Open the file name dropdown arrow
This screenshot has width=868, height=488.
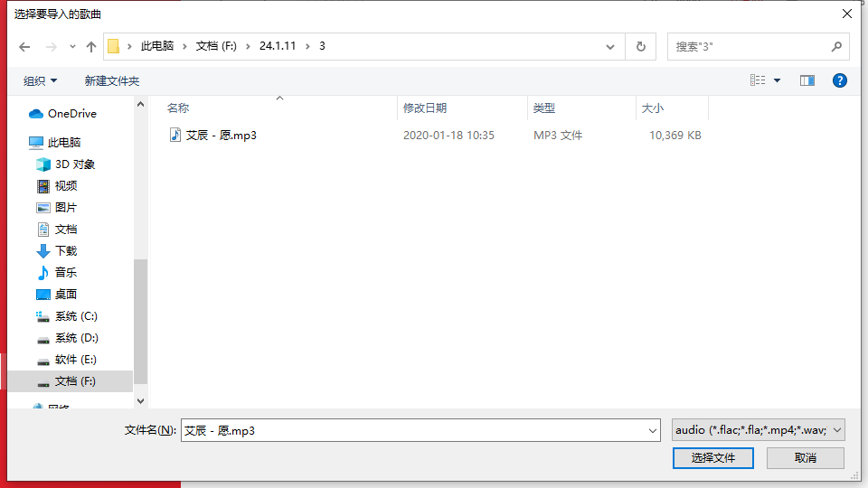pyautogui.click(x=653, y=430)
